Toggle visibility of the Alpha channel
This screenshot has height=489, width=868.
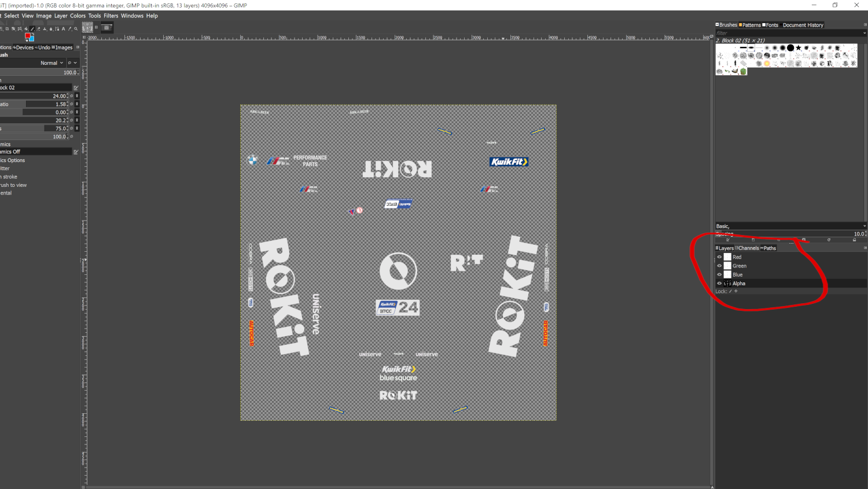coord(719,283)
